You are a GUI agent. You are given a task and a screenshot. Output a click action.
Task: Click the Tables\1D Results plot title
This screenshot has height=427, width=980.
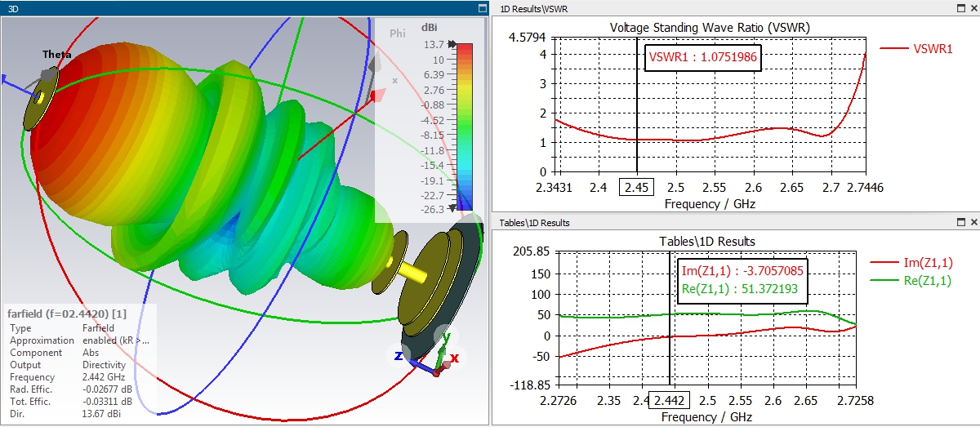click(707, 242)
